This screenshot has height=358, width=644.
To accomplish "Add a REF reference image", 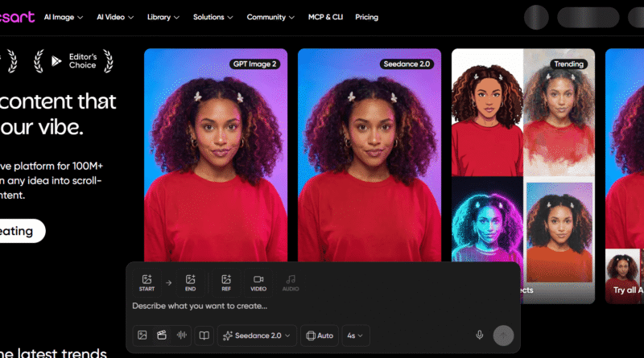I will [226, 282].
